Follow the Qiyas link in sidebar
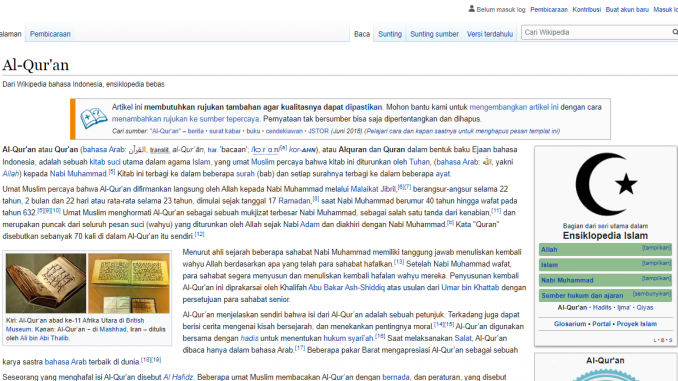The width and height of the screenshot is (678, 381). coord(645,307)
